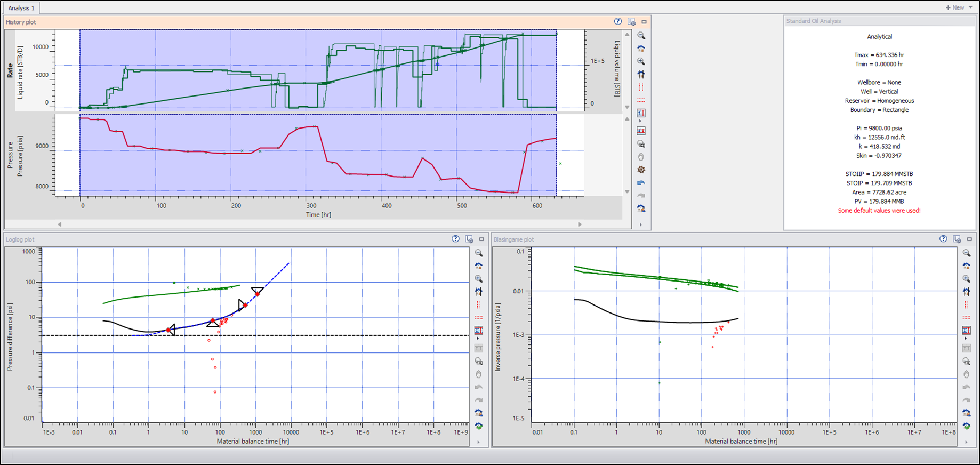The height and width of the screenshot is (465, 980).
Task: Click zoom out icon in Loglog plot toolbar
Action: [x=478, y=253]
